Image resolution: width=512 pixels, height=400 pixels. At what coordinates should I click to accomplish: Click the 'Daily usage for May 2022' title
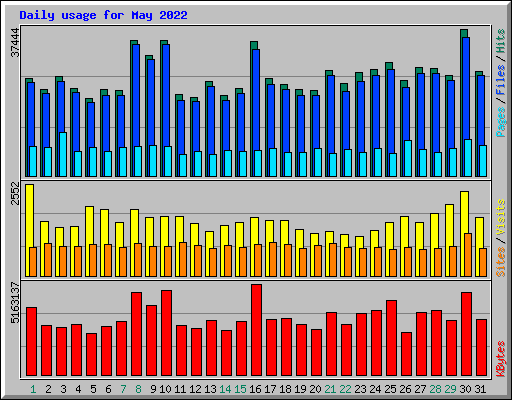click(103, 15)
